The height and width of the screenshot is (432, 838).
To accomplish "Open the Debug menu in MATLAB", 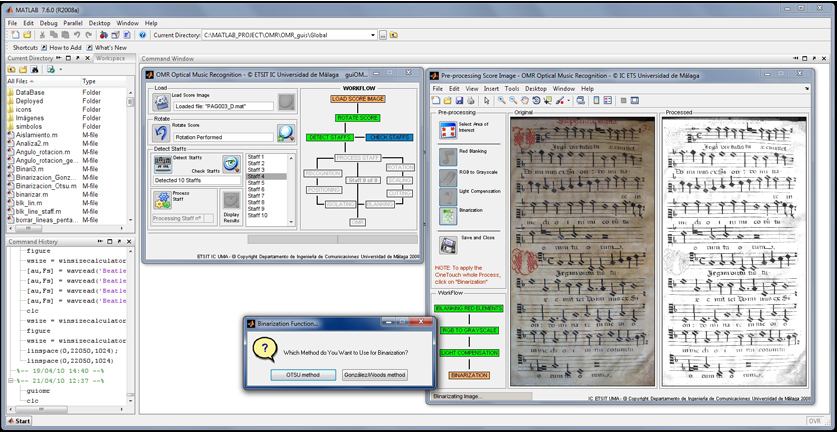I will 48,23.
